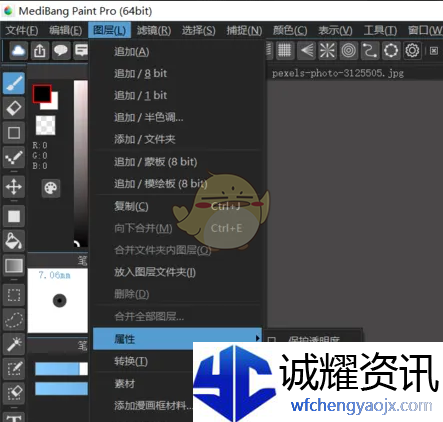Image resolution: width=443 pixels, height=422 pixels.
Task: Select the Select Eraser tool
Action: pos(14,393)
